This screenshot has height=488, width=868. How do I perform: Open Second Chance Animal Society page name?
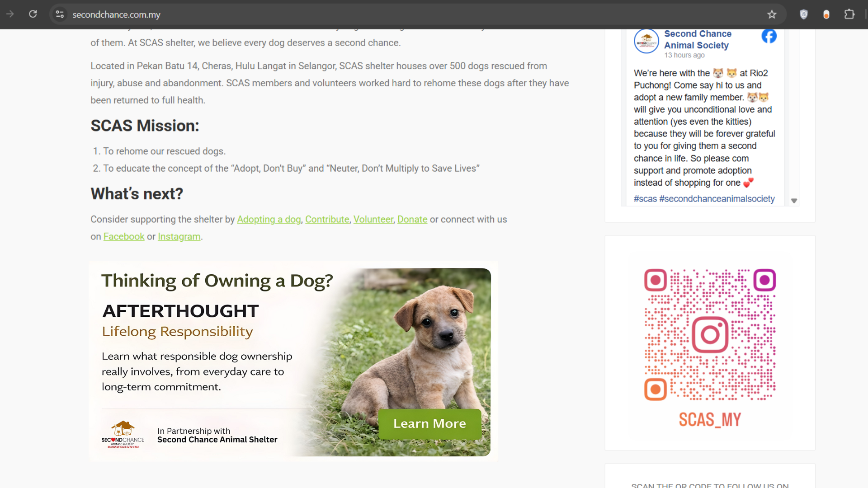(698, 40)
